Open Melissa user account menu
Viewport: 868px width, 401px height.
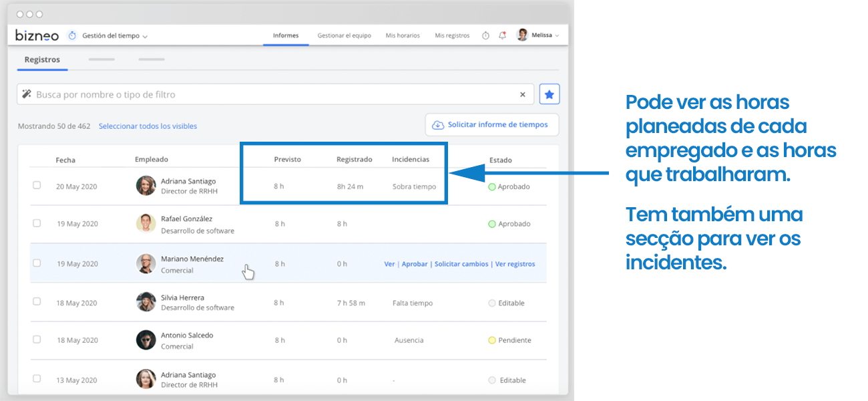pos(538,35)
